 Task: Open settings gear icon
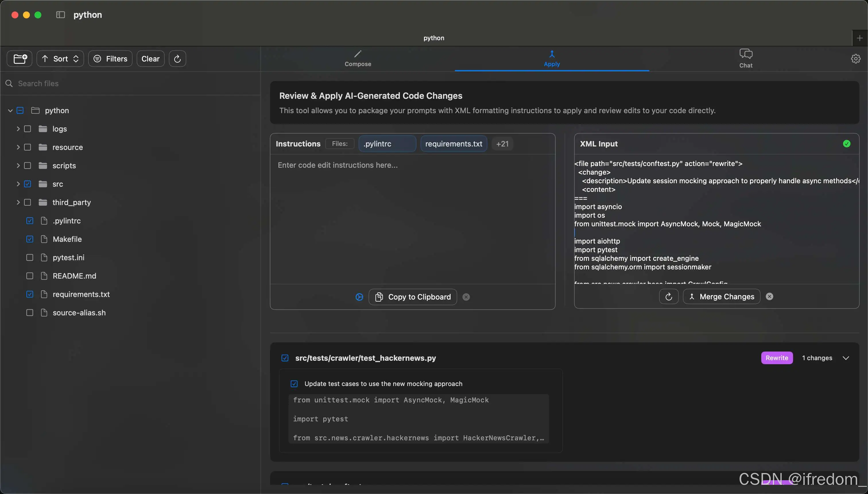(855, 59)
